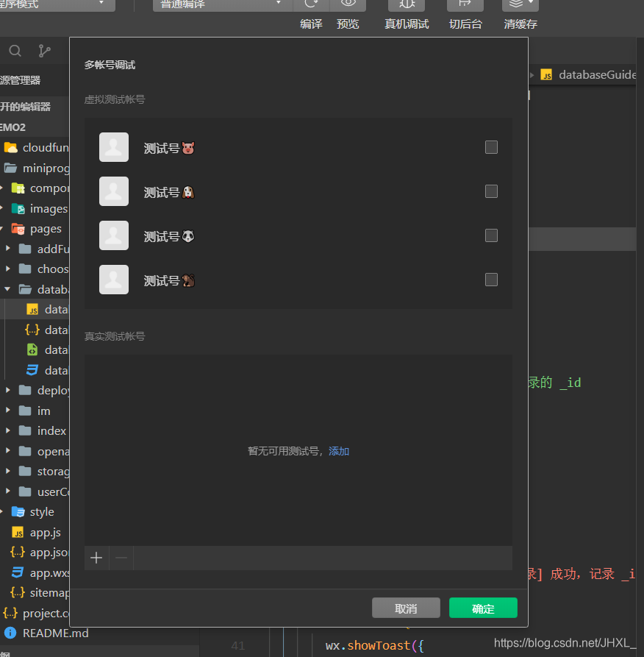644x657 pixels.
Task: Expand the addFunction folder arrow
Action: (x=7, y=249)
